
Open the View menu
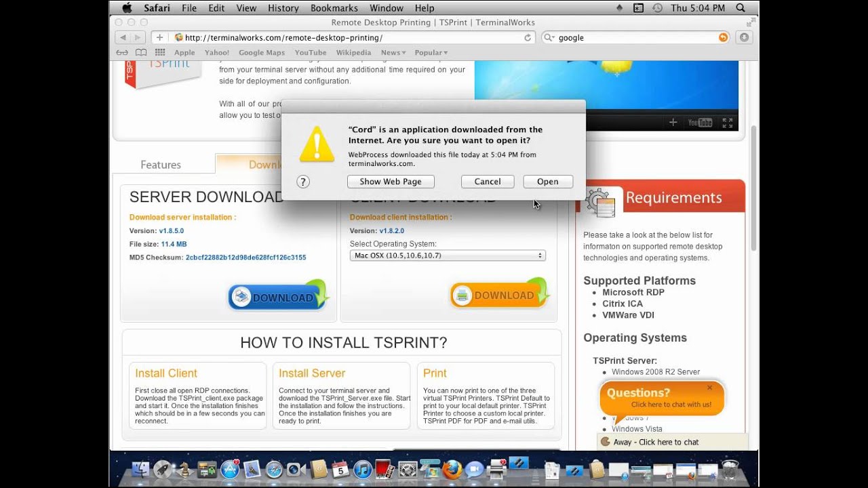click(x=246, y=8)
